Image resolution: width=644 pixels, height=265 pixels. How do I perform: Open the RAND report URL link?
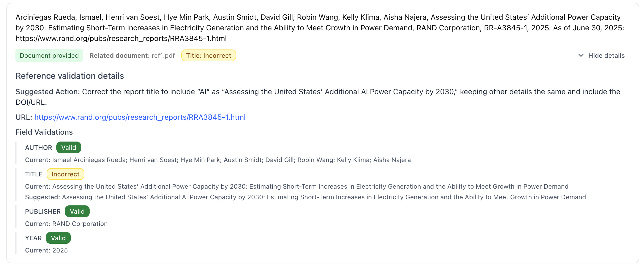tap(140, 117)
